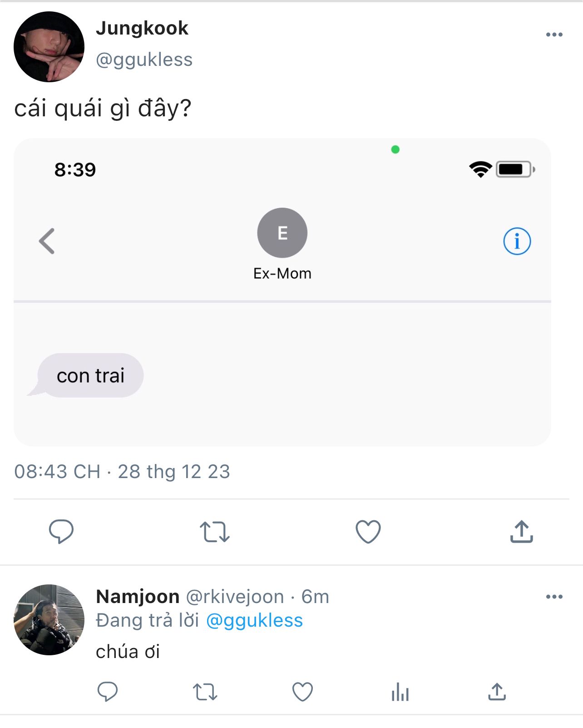
Task: Reply to Jungkook's main tweet
Action: [61, 531]
